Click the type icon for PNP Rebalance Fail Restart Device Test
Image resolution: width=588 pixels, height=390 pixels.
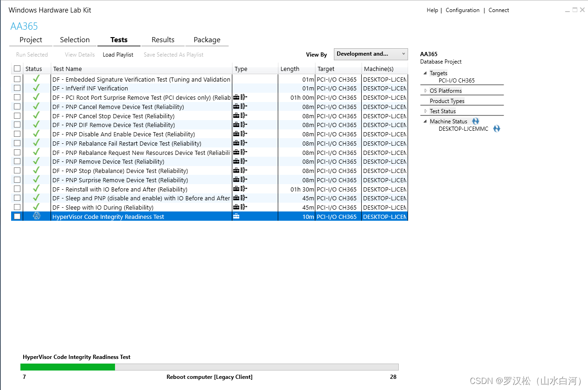240,143
